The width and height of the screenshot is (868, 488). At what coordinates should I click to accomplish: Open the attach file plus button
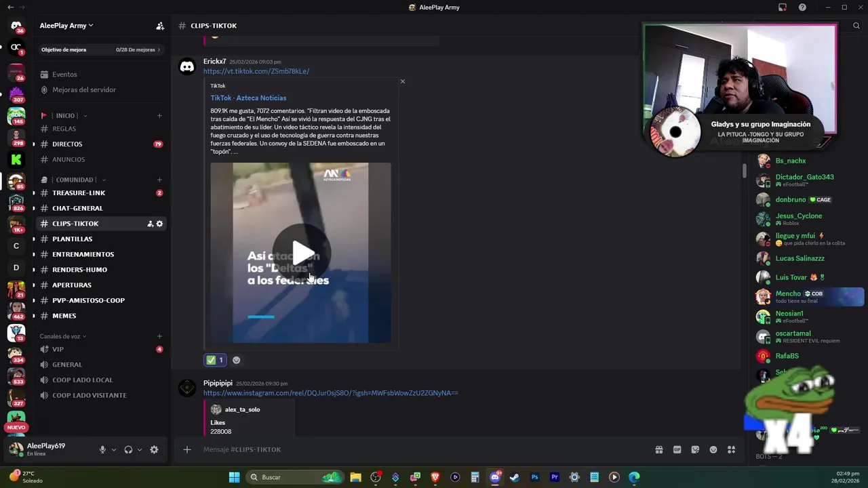point(187,449)
